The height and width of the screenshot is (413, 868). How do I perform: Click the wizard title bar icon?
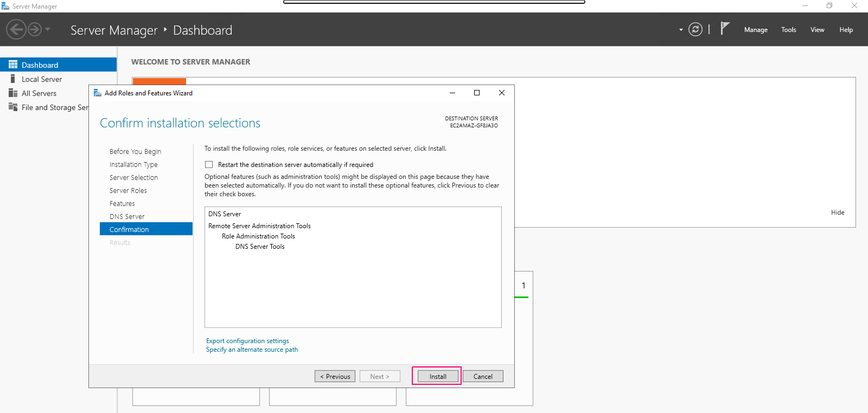coord(98,93)
